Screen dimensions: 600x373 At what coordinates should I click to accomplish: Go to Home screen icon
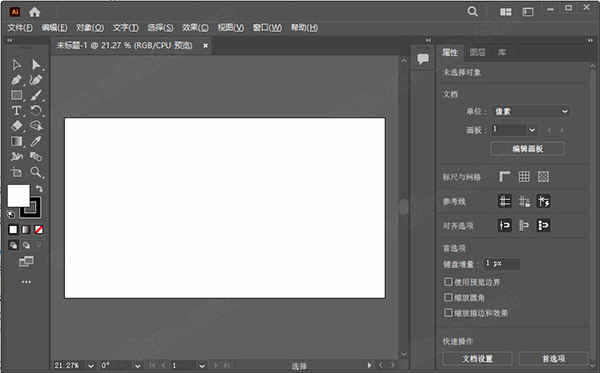pyautogui.click(x=34, y=12)
